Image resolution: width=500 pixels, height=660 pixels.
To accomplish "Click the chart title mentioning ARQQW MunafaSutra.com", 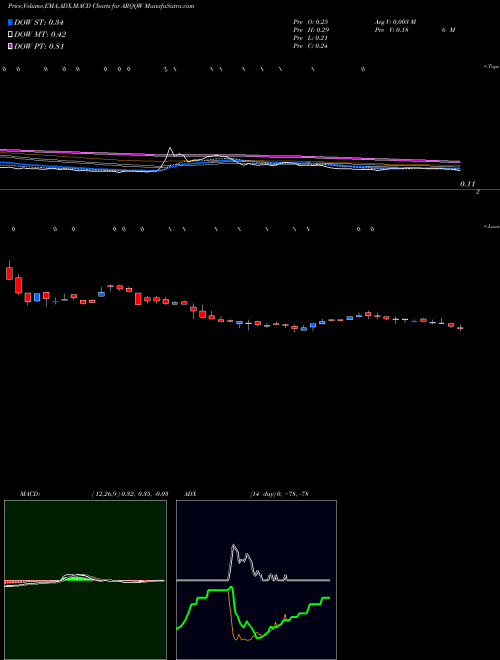I will tap(101, 7).
